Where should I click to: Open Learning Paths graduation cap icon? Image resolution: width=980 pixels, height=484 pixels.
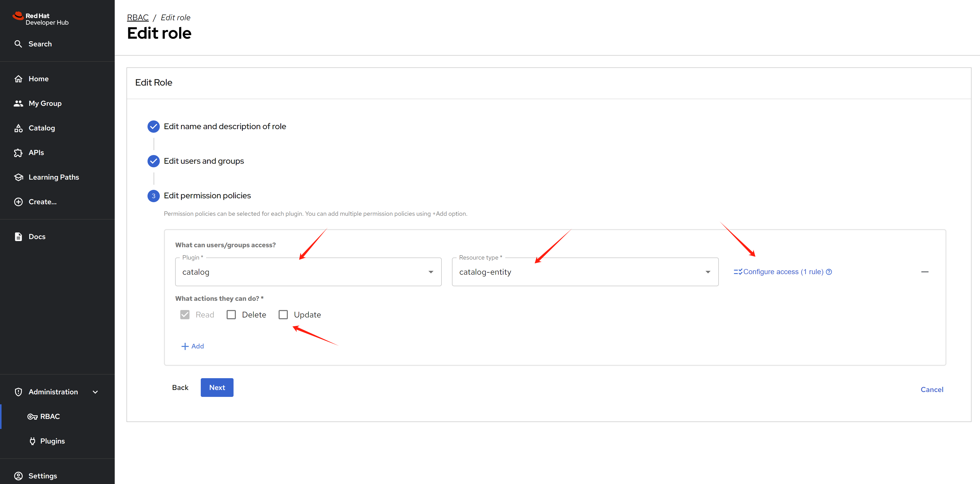(18, 177)
